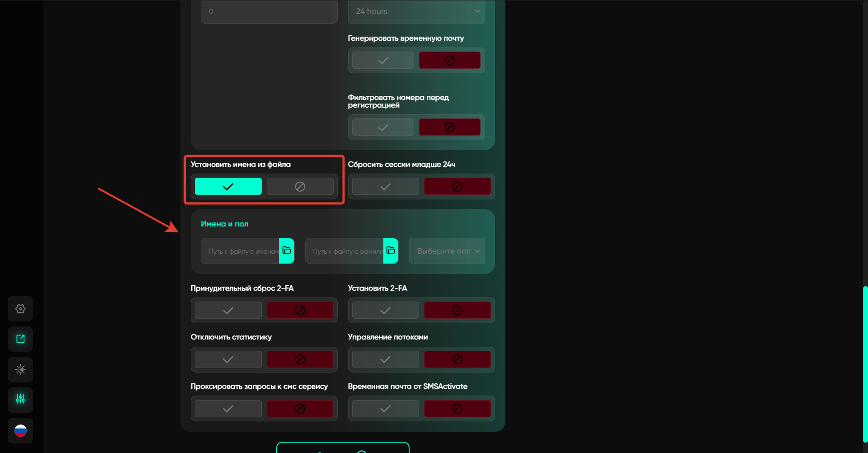Screen dimensions: 868x453
Task: Browse for the first names file folder icon
Action: [x=287, y=250]
